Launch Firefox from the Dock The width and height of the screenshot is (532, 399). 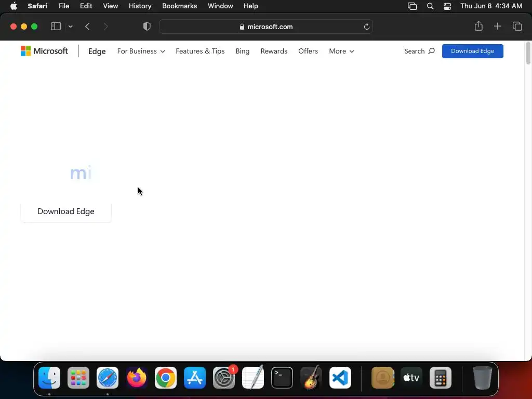(x=137, y=378)
